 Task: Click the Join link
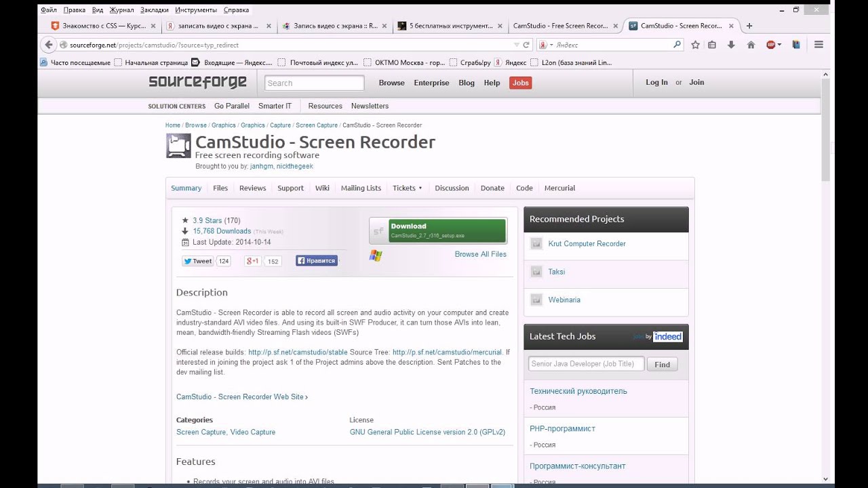click(x=696, y=82)
